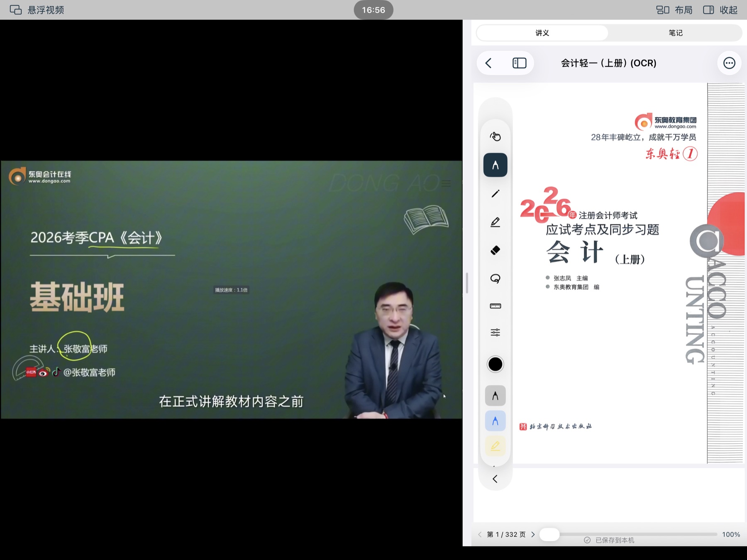The width and height of the screenshot is (747, 560).
Task: Select the active dark pen tool
Action: click(495, 165)
